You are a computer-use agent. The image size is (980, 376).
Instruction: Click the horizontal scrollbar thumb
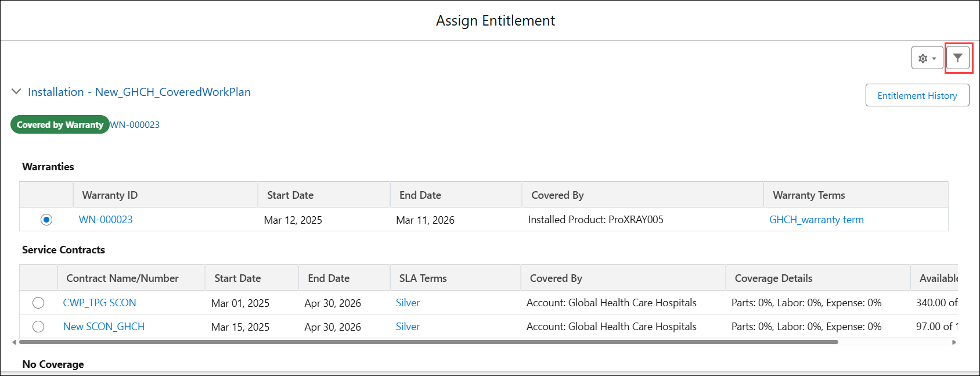tap(429, 342)
